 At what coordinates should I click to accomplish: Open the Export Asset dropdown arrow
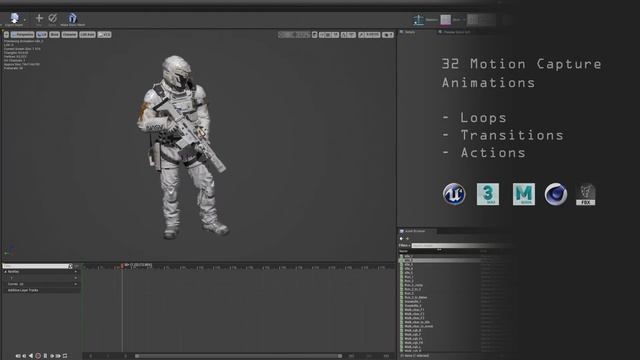pos(24,20)
